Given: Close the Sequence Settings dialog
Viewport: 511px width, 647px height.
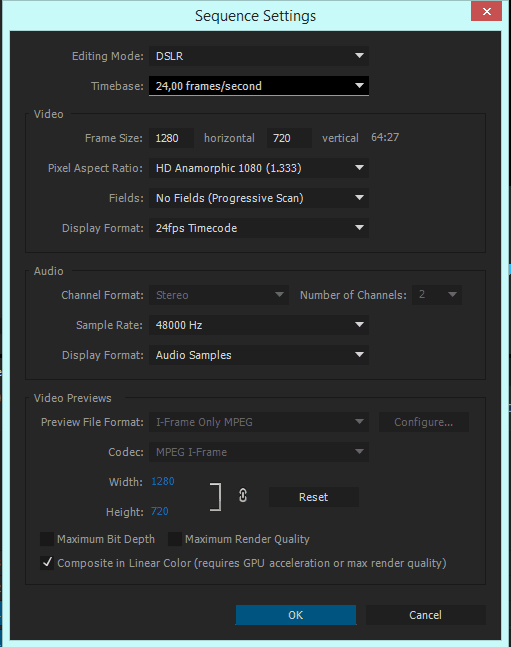Looking at the screenshot, I should [486, 11].
